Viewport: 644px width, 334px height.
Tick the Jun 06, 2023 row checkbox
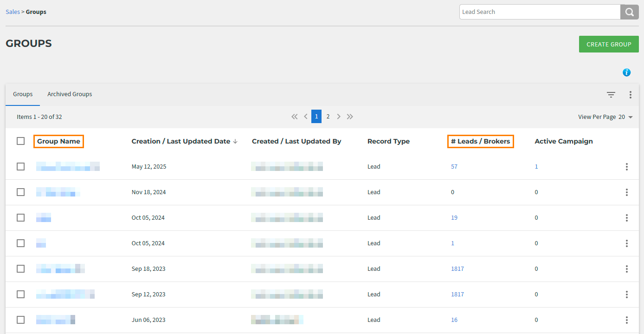20,320
